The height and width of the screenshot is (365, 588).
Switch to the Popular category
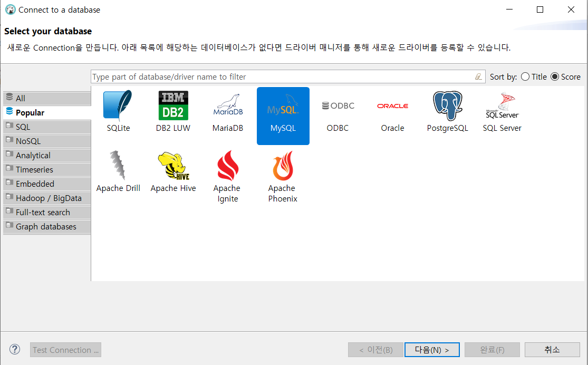pos(47,112)
